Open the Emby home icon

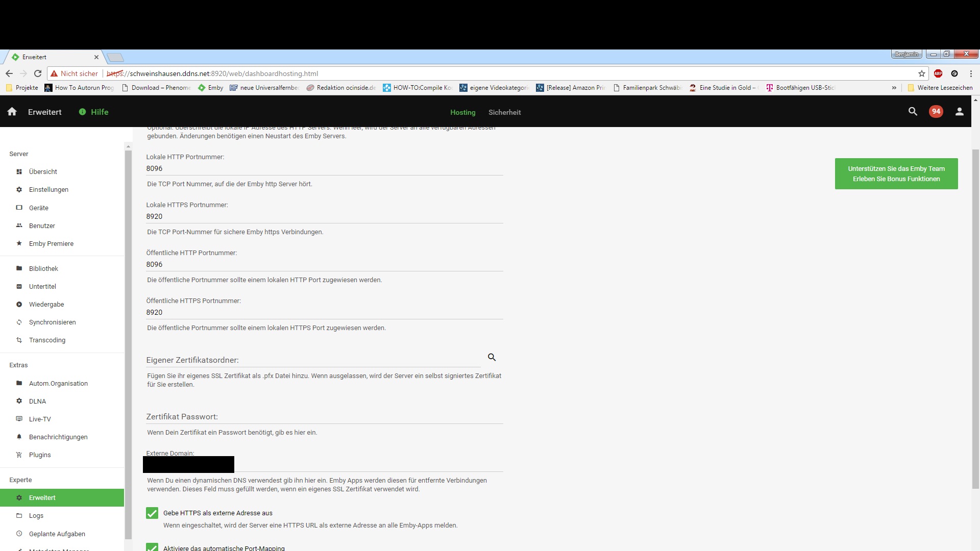pyautogui.click(x=12, y=112)
